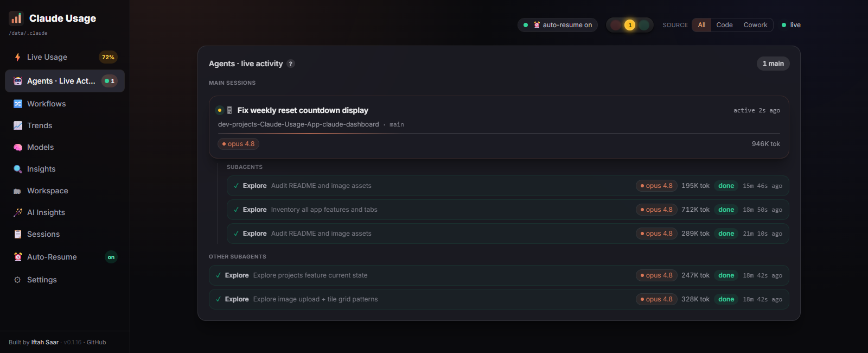
Task: Click the '946K tok' total value
Action: 766,144
